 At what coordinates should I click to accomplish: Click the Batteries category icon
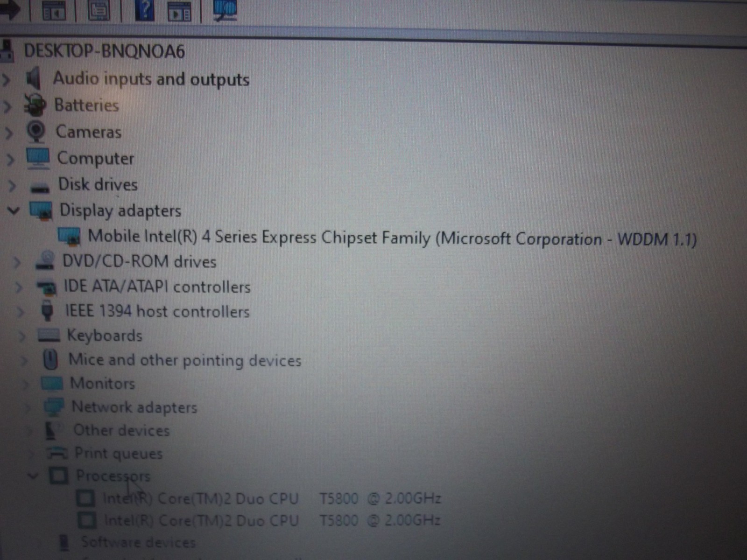(35, 105)
